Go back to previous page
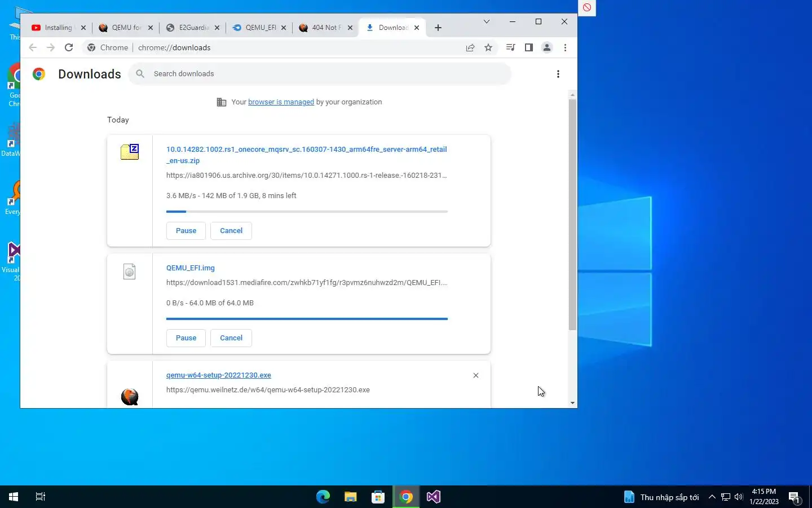 (33, 47)
